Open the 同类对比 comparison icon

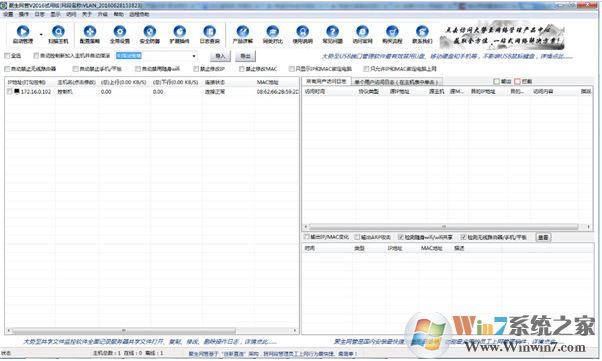[x=273, y=31]
